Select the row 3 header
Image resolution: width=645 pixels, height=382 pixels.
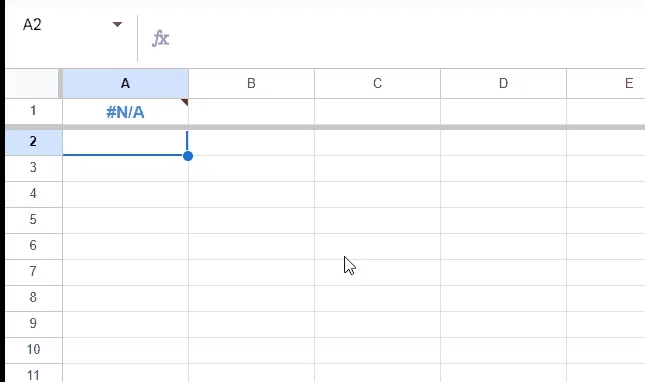[x=34, y=168]
